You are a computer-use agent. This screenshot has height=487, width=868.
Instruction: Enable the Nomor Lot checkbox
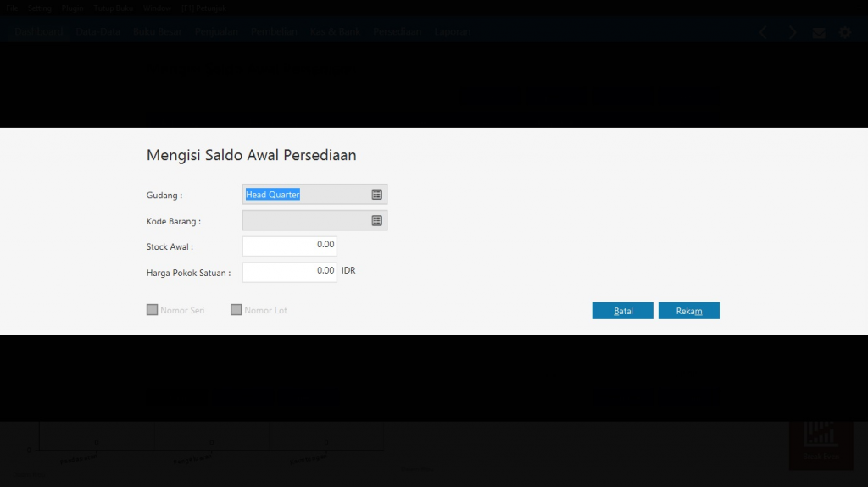pos(236,310)
